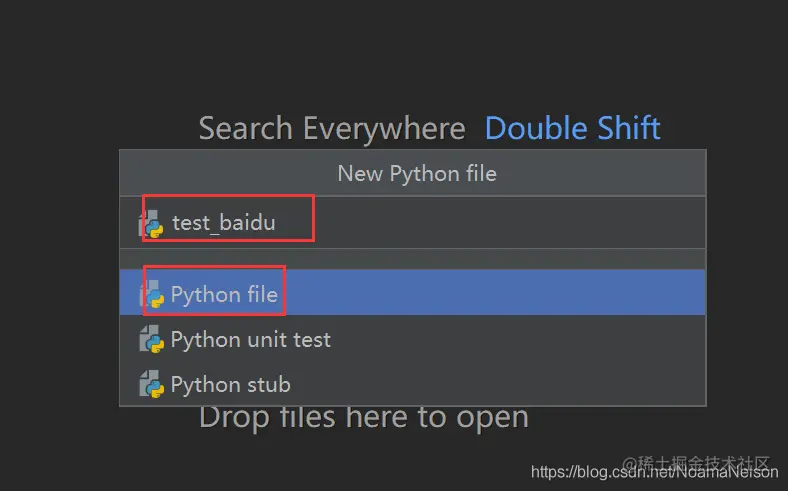Click the Python icon beside test_baidu
The height and width of the screenshot is (491, 788).
click(151, 223)
